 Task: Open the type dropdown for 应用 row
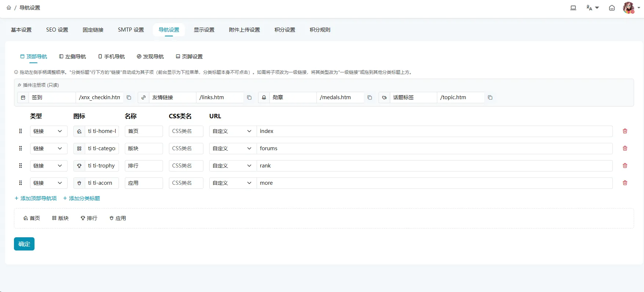pos(49,183)
